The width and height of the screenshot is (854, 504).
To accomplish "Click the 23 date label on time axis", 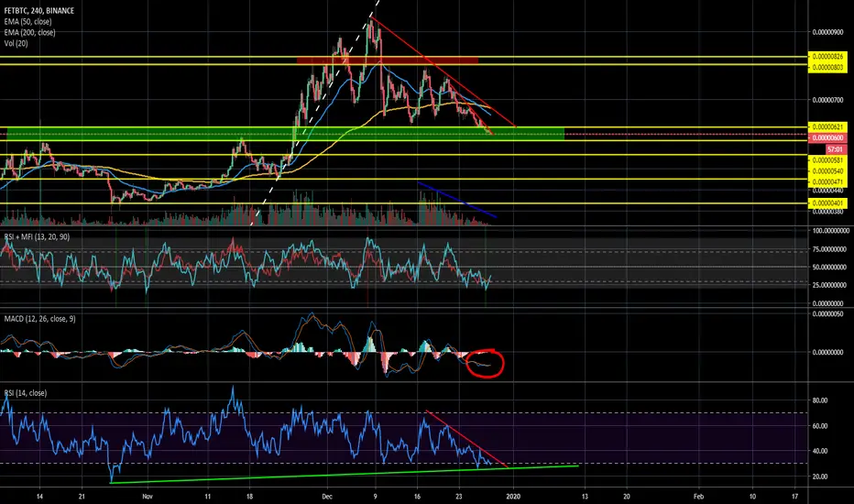I will 458,497.
